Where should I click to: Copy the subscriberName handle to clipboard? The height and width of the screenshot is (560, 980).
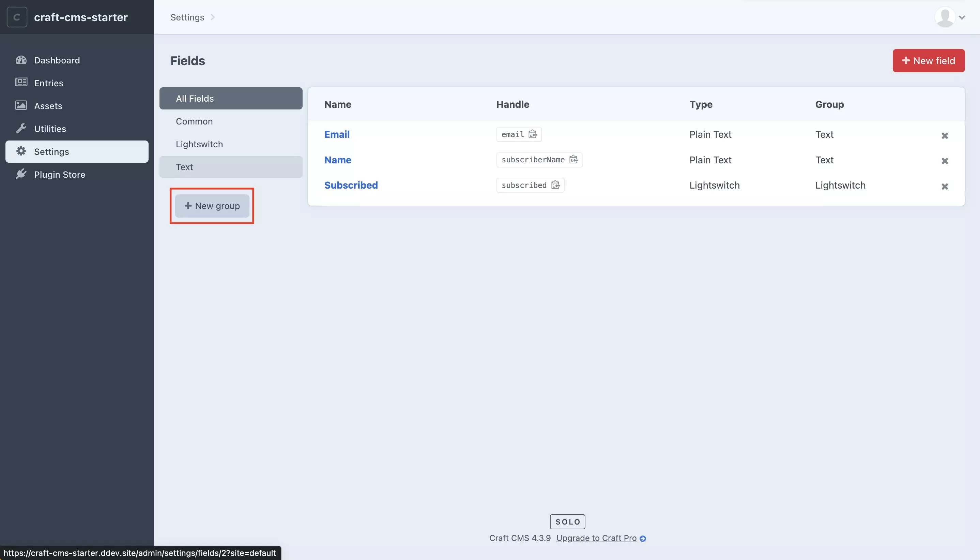tap(573, 160)
